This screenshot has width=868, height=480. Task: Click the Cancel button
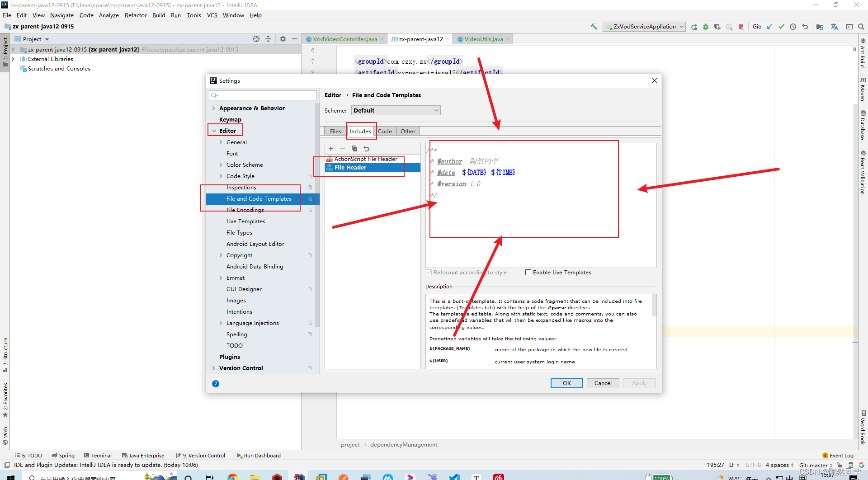pos(603,383)
